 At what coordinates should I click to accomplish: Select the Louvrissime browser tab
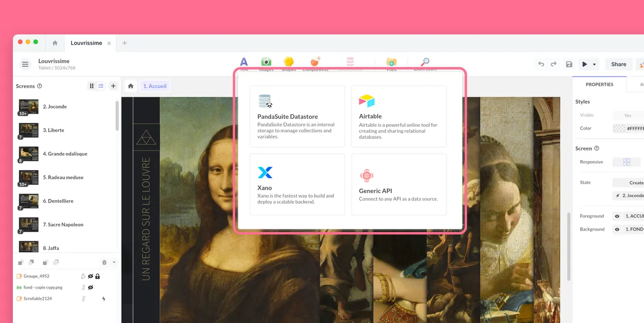click(x=86, y=43)
